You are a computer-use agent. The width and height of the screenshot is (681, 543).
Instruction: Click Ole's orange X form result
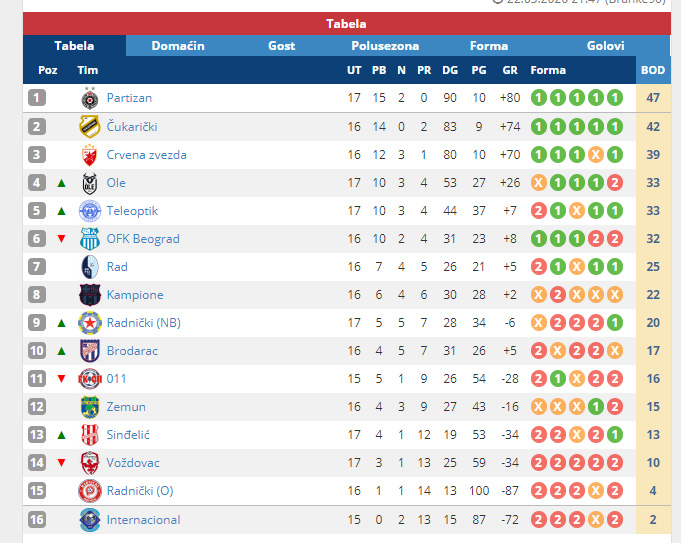click(x=539, y=183)
